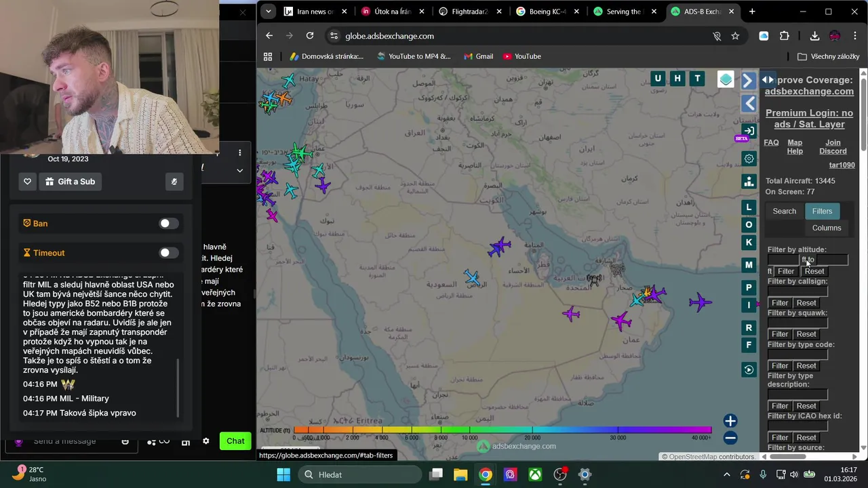868x488 pixels.
Task: Open the leaderboard podium icon
Action: click(749, 182)
